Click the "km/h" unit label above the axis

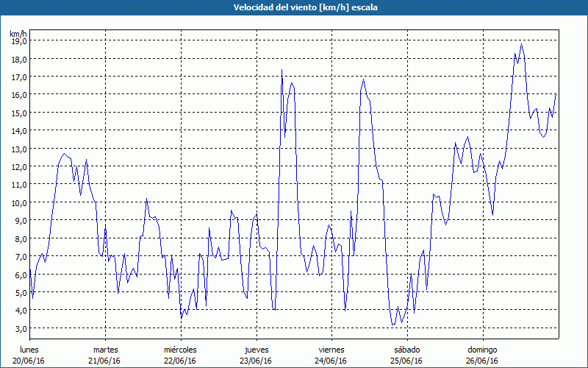pos(18,33)
